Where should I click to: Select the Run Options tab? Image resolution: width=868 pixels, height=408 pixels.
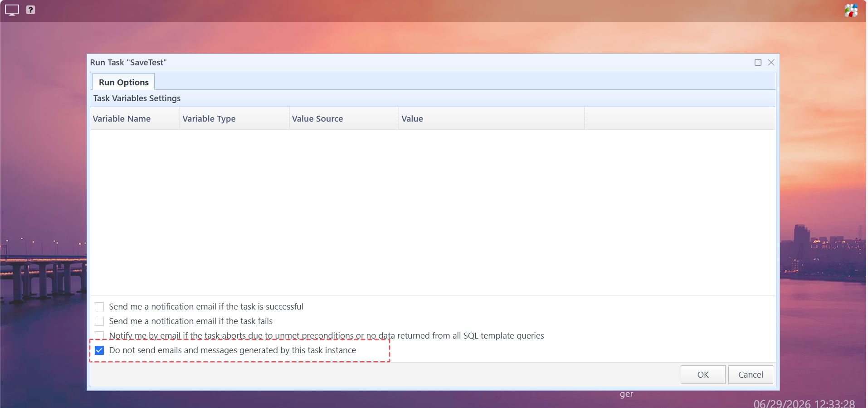124,82
